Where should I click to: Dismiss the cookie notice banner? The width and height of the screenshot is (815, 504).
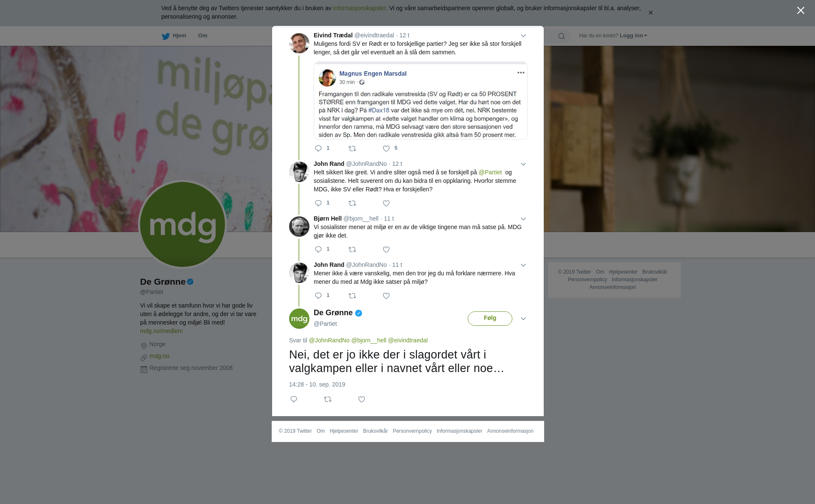click(x=650, y=13)
